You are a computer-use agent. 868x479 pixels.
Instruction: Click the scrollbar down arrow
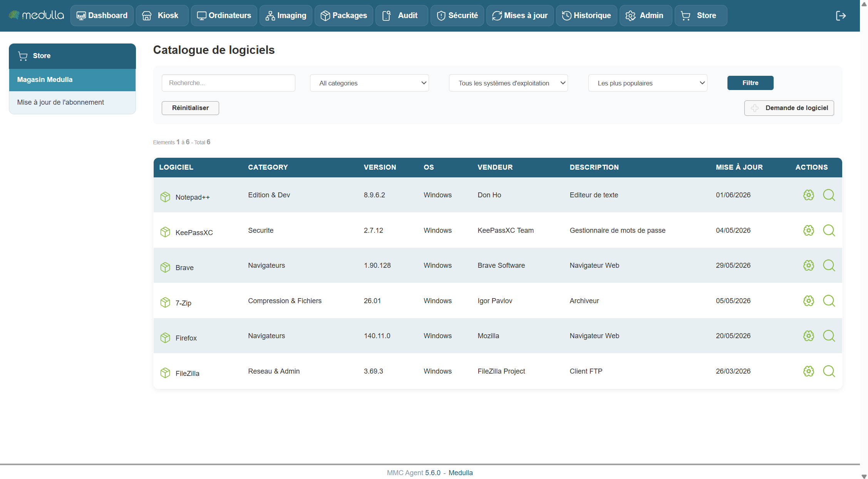864,476
